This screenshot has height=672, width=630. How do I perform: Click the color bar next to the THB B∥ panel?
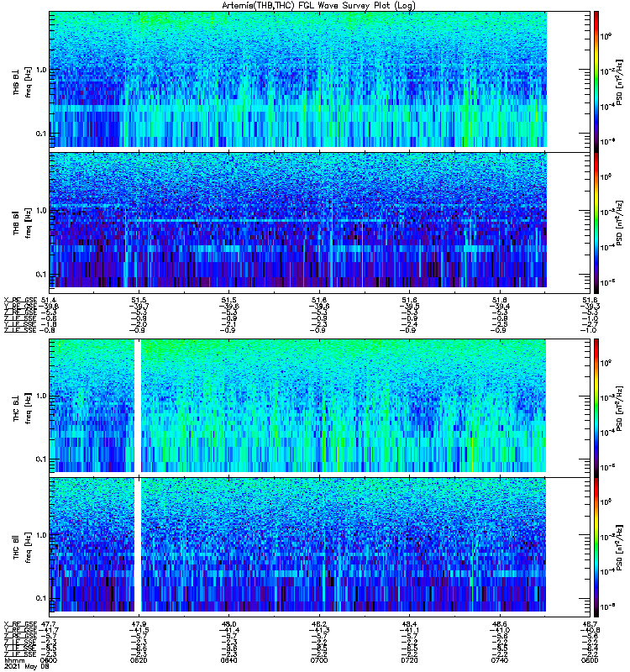596,223
